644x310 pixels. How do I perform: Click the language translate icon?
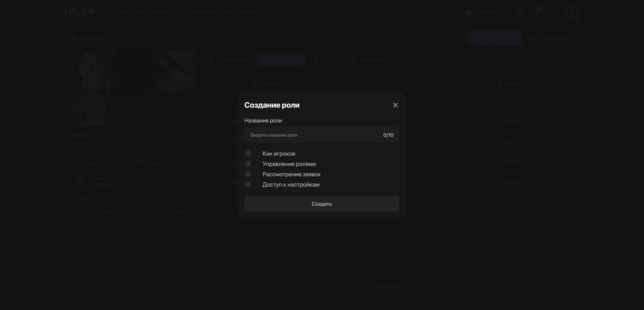click(x=554, y=12)
